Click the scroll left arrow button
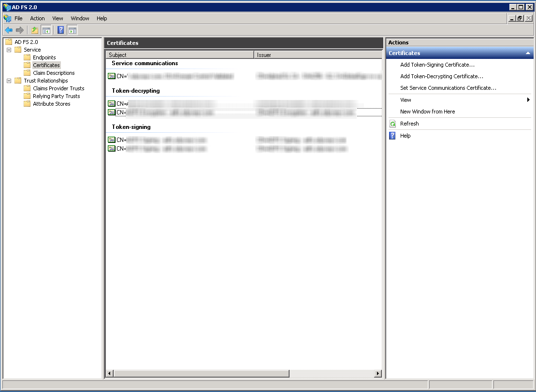536x392 pixels. coord(109,374)
